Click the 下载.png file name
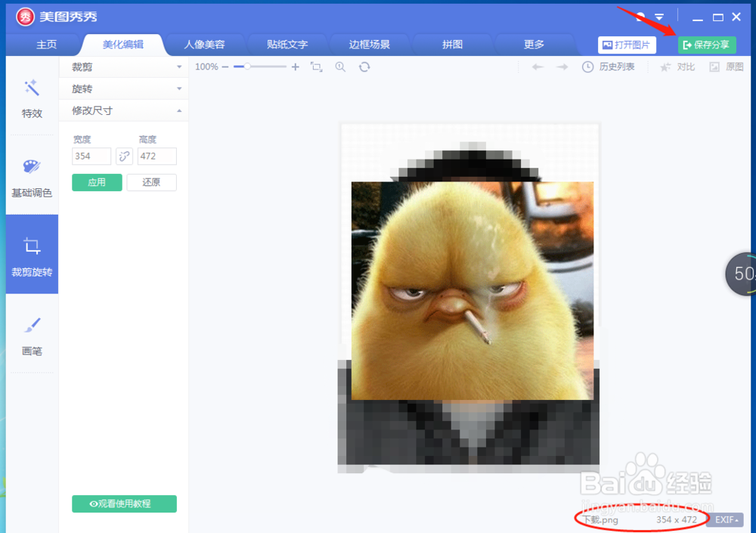Viewport: 756px width, 533px height. 600,519
